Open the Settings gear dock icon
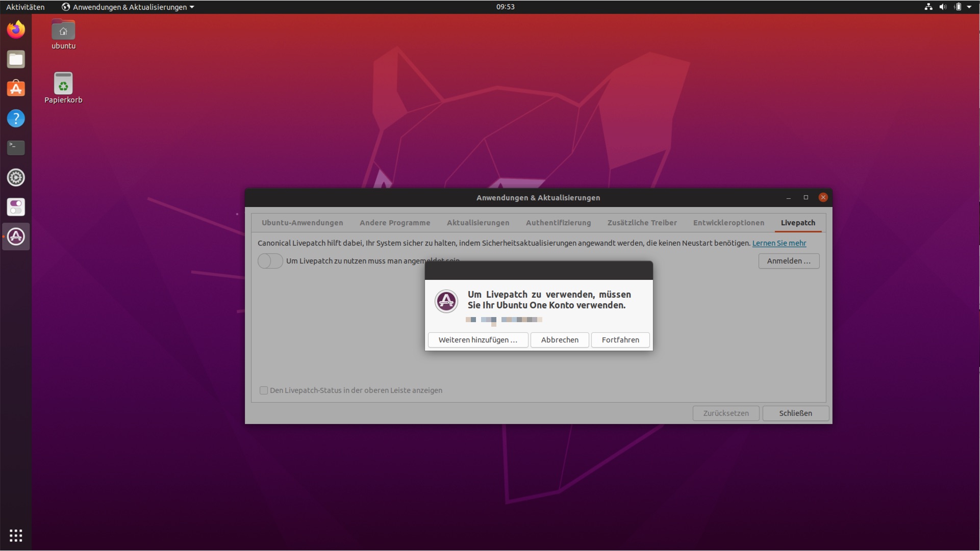 pos(16,177)
